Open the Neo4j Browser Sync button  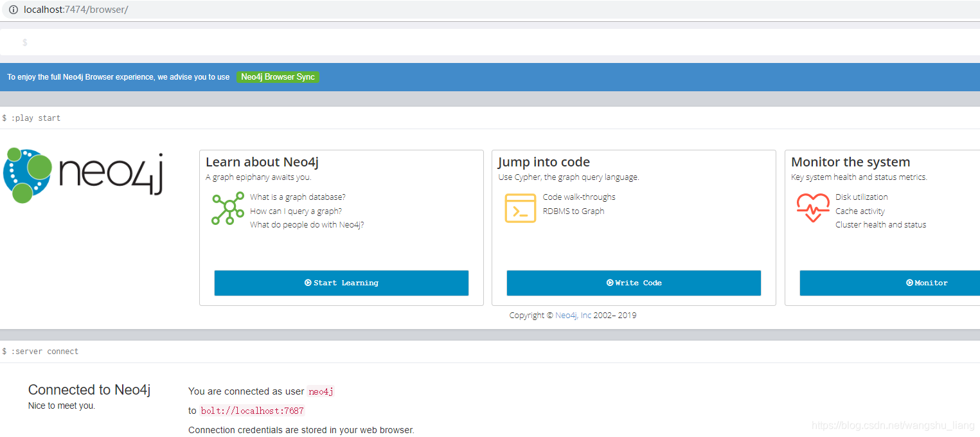pyautogui.click(x=278, y=77)
